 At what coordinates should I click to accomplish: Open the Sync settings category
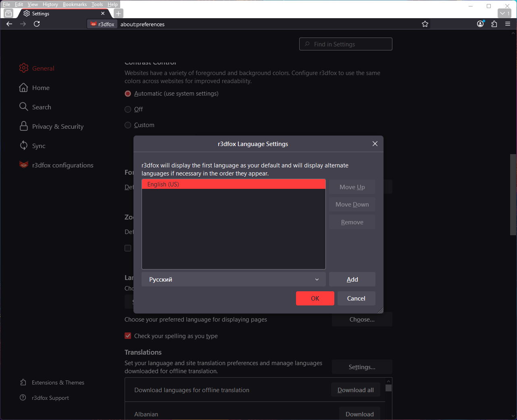click(x=32, y=146)
